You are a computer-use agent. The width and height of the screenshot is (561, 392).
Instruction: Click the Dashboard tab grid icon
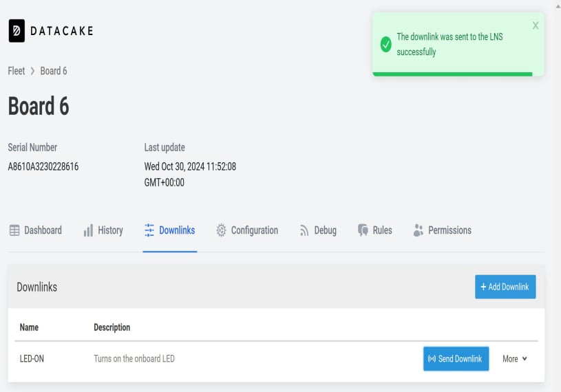pyautogui.click(x=14, y=230)
